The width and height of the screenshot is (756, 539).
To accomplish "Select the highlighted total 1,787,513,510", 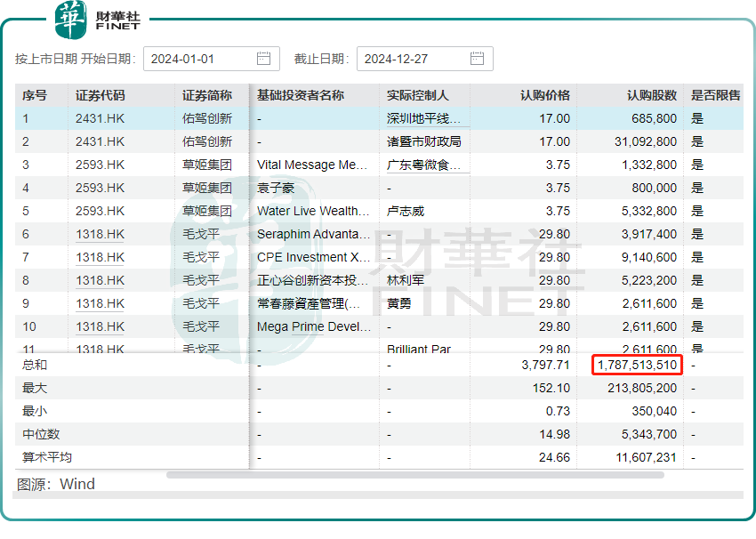I will (x=637, y=366).
